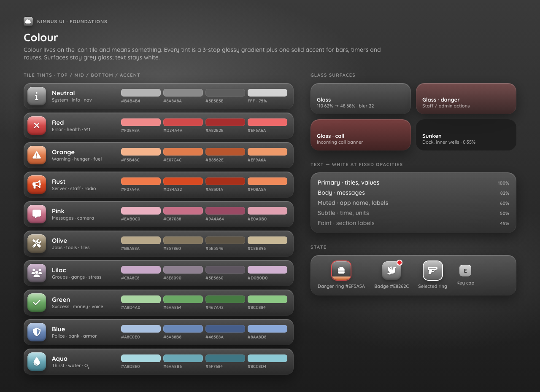Screen dimensions: 540x392
Task: Click the Sunken surface card
Action: click(x=466, y=135)
